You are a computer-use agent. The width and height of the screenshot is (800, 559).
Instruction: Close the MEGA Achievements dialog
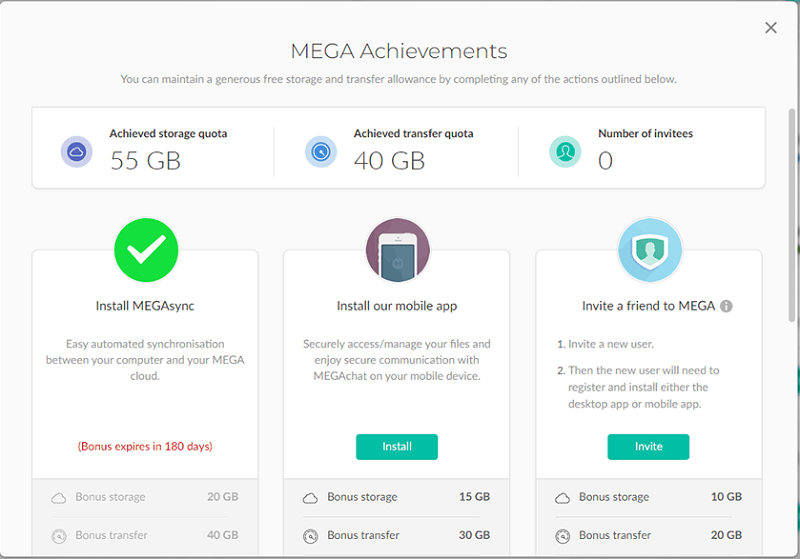(771, 28)
